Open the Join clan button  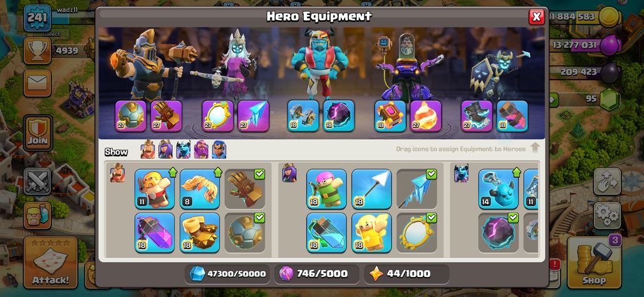(38, 133)
